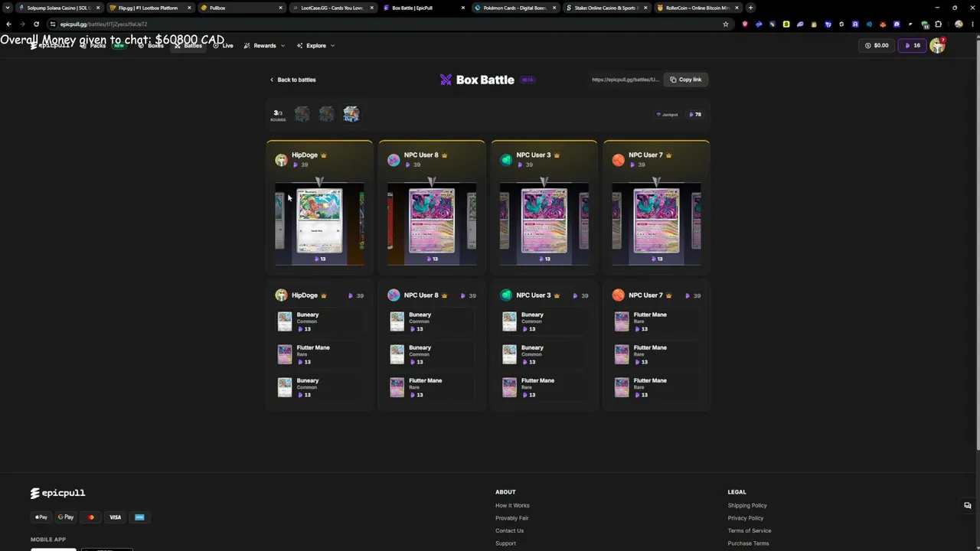Viewport: 980px width, 551px height.
Task: Switch to the LootCase.GG tab
Action: [332, 8]
